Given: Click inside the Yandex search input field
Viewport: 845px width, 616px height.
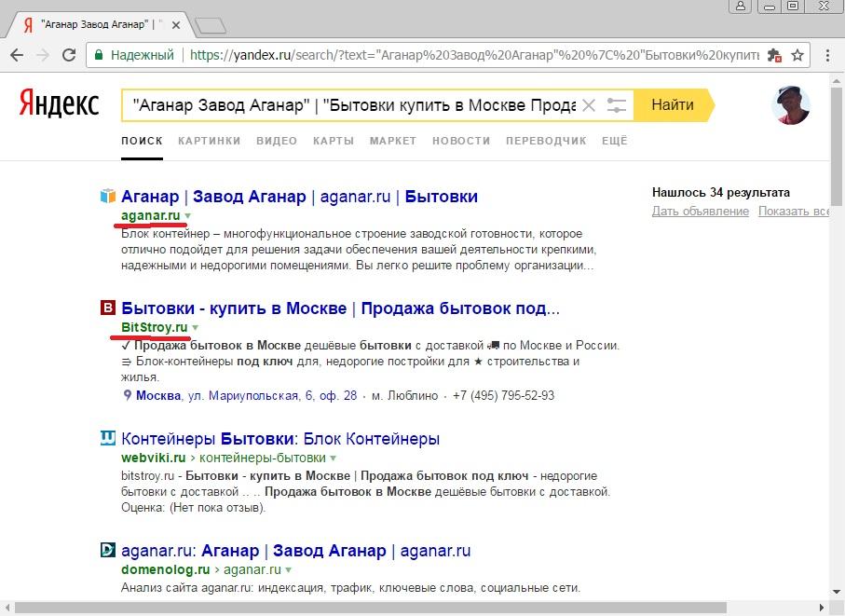Looking at the screenshot, I should pyautogui.click(x=354, y=105).
